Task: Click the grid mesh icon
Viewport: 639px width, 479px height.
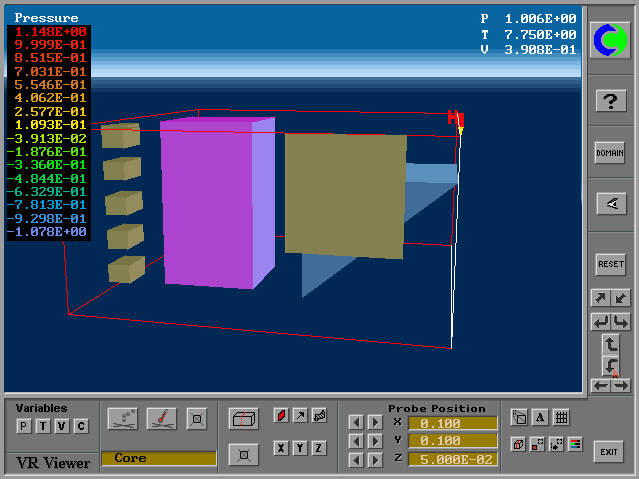Action: pos(561,418)
